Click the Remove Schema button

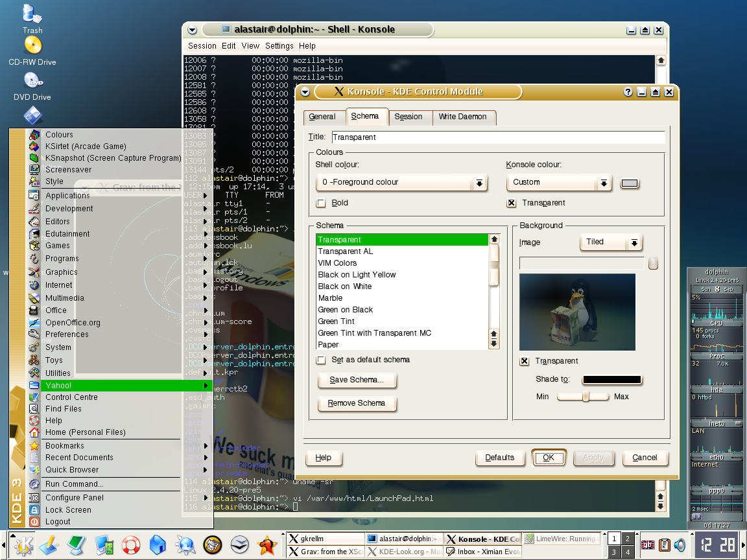[x=357, y=403]
